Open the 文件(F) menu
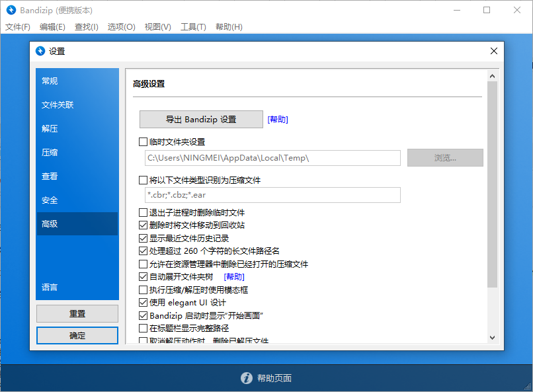Viewport: 533px width, 392px height. point(18,27)
